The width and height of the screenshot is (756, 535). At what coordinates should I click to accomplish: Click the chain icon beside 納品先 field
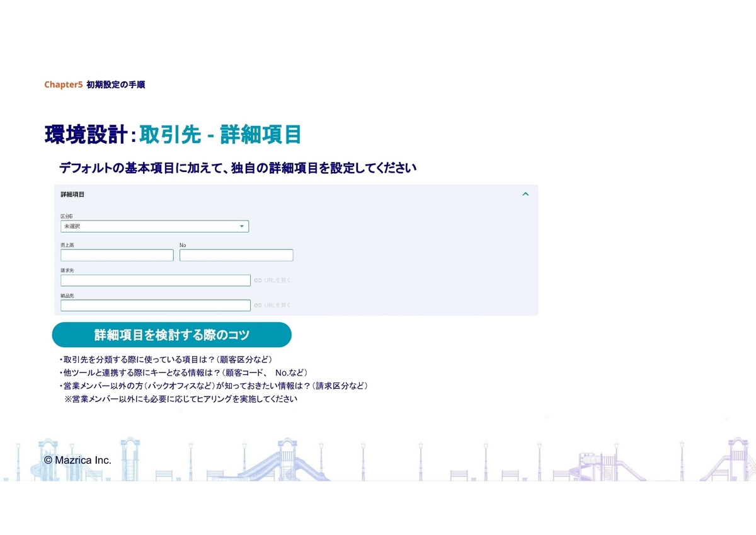(x=258, y=306)
